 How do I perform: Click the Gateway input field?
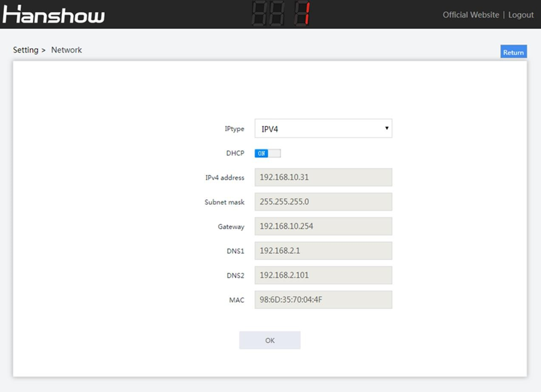click(x=324, y=227)
